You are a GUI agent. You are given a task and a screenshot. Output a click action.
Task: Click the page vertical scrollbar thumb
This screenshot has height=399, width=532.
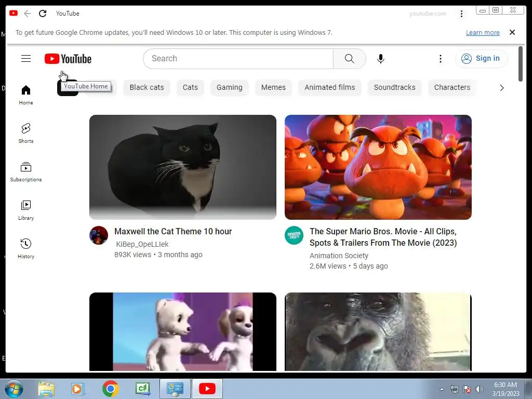point(521,64)
